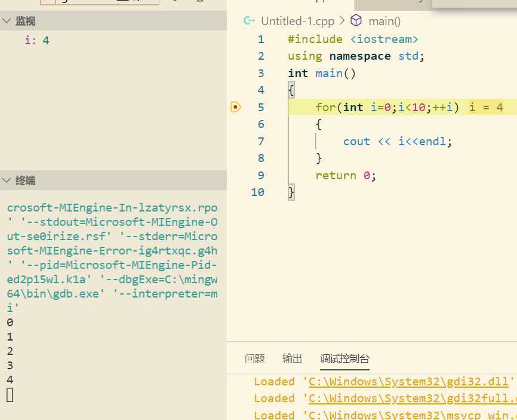Click the breadcrumb separator chevron

click(342, 21)
